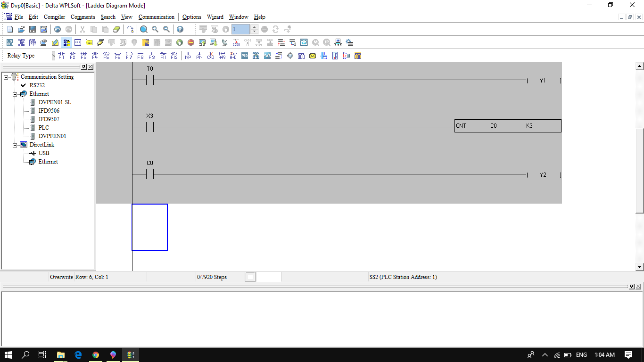This screenshot has width=644, height=362.
Task: Click the red stop PLC icon
Action: pyautogui.click(x=191, y=42)
